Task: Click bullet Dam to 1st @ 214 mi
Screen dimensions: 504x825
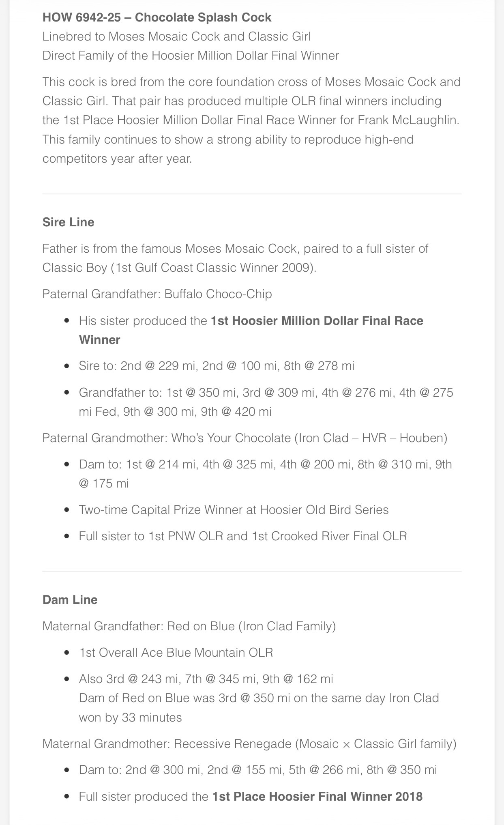Action: [x=266, y=474]
